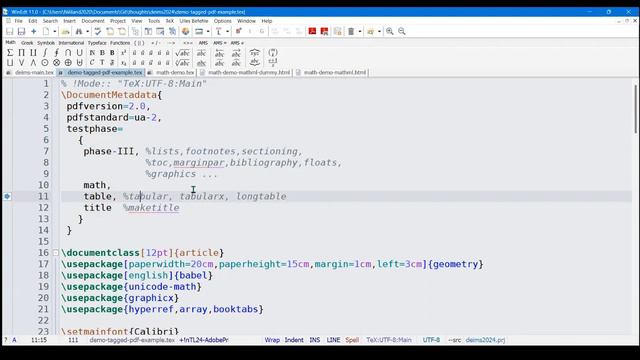Click the trash can erase icon

click(351, 31)
